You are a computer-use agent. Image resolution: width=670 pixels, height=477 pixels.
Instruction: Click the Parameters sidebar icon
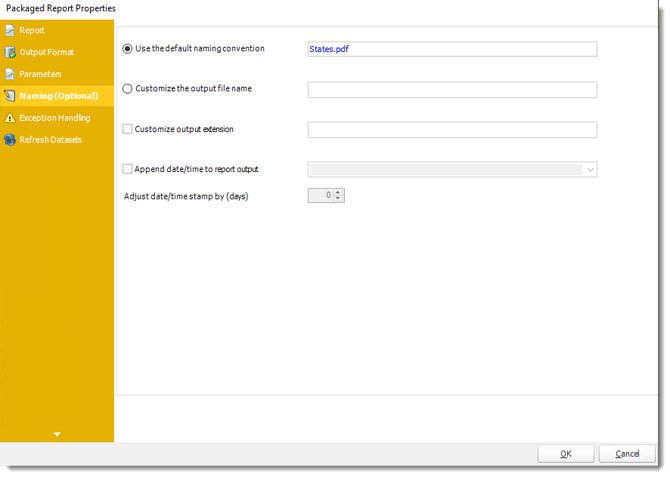(10, 74)
